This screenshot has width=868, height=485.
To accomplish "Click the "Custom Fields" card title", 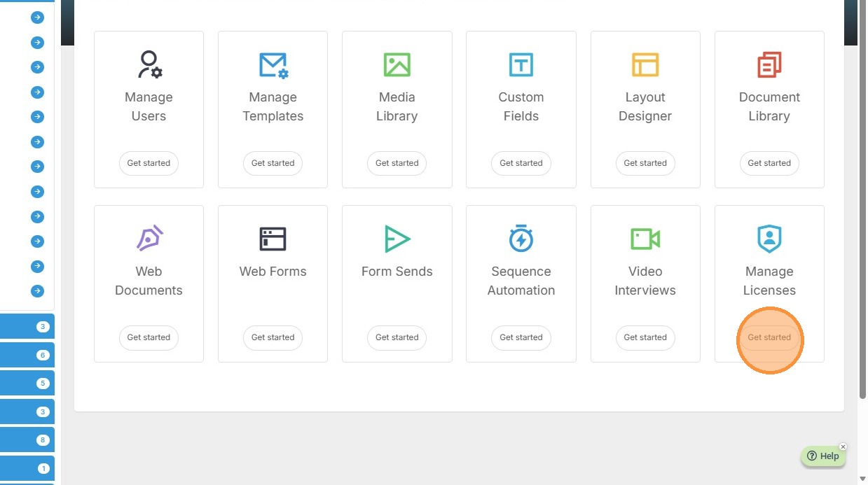I will 521,106.
